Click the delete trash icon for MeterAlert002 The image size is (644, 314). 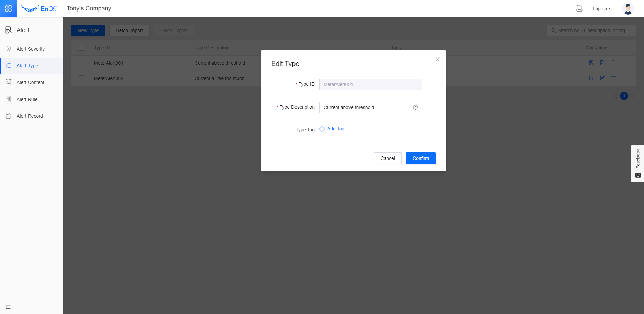(x=613, y=78)
